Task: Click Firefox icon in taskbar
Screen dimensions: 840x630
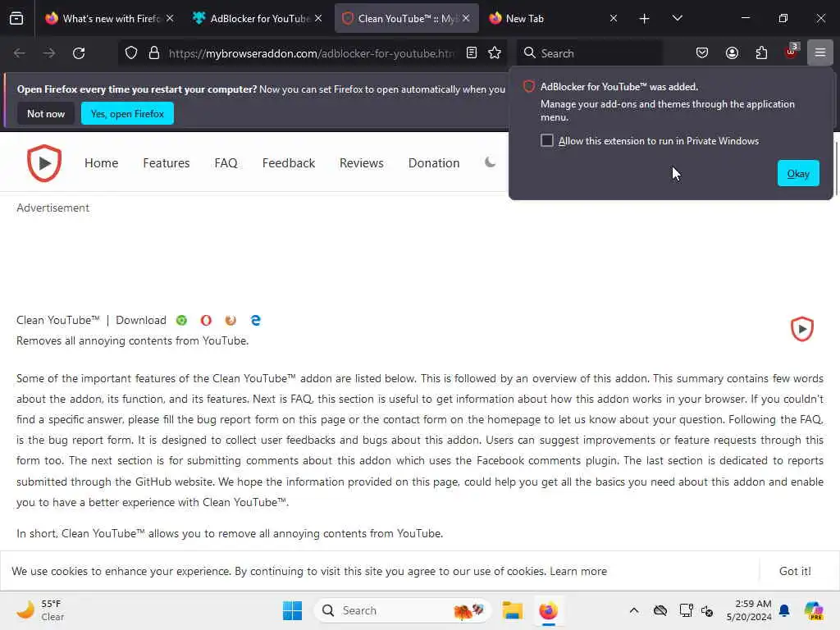Action: [548, 610]
